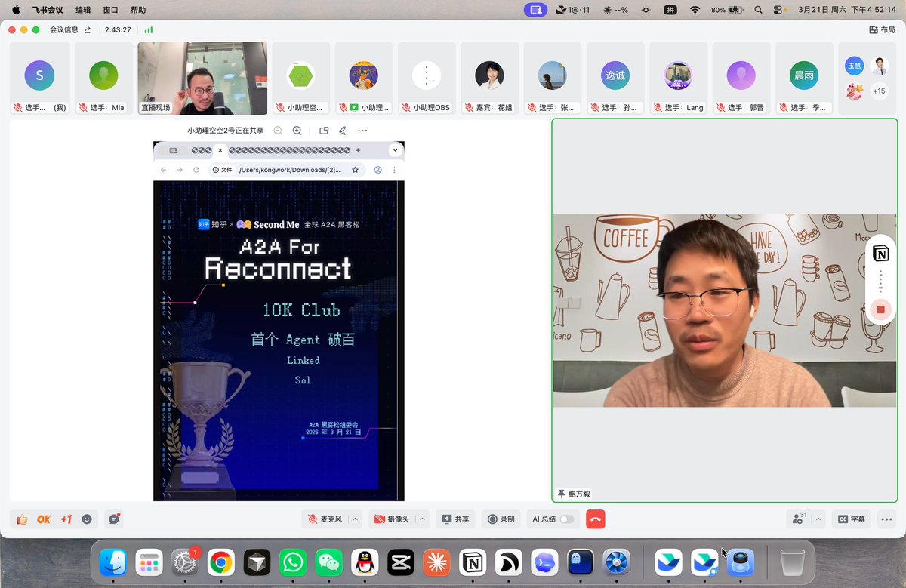Viewport: 906px width, 588px height.
Task: Open Wi-Fi menu bar icon
Action: click(x=695, y=10)
